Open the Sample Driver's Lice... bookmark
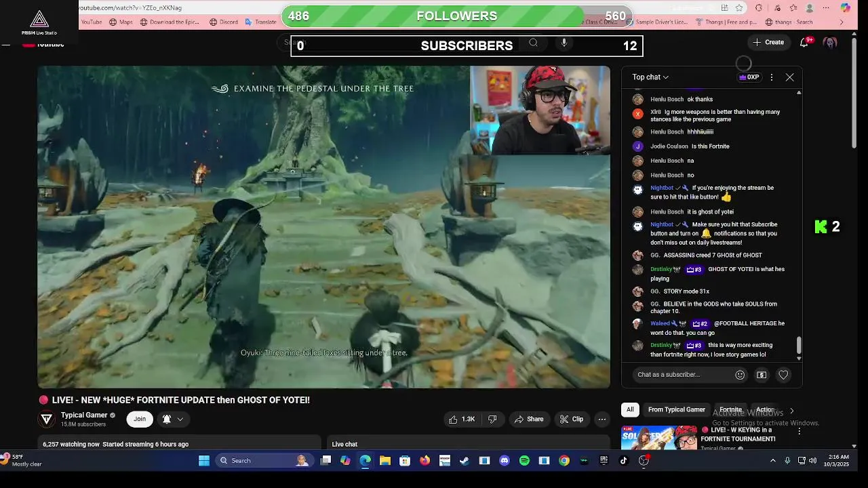Screen dimensions: 868x488 coord(657,22)
